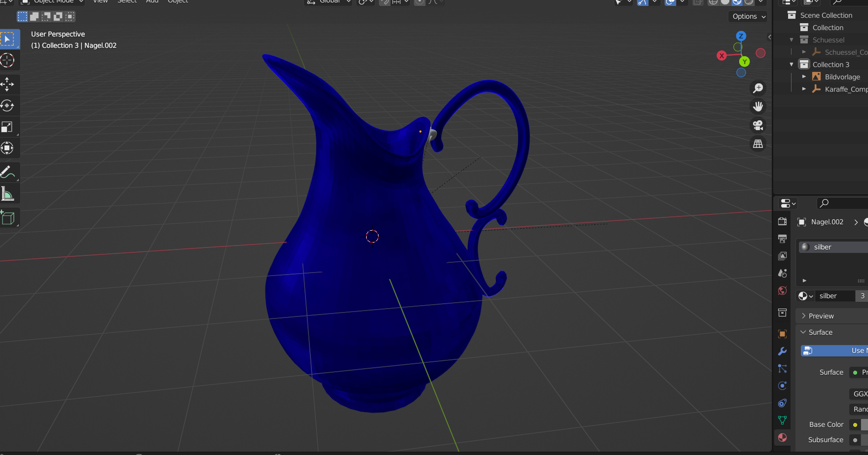This screenshot has width=868, height=455.
Task: Open the Particles properties tab
Action: [782, 369]
